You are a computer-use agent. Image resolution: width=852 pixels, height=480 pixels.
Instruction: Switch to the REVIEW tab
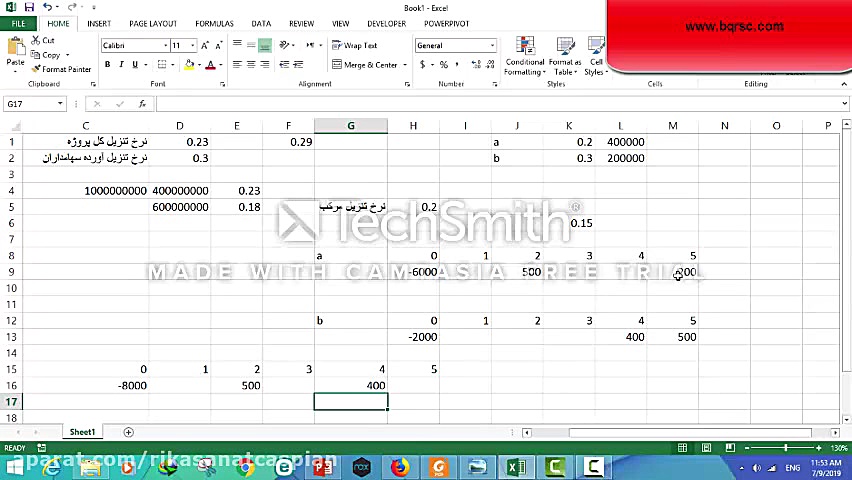pos(302,24)
